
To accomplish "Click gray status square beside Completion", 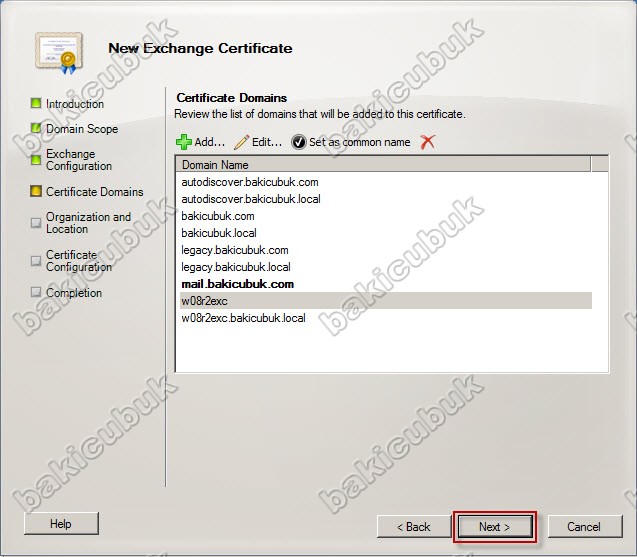I will (36, 292).
